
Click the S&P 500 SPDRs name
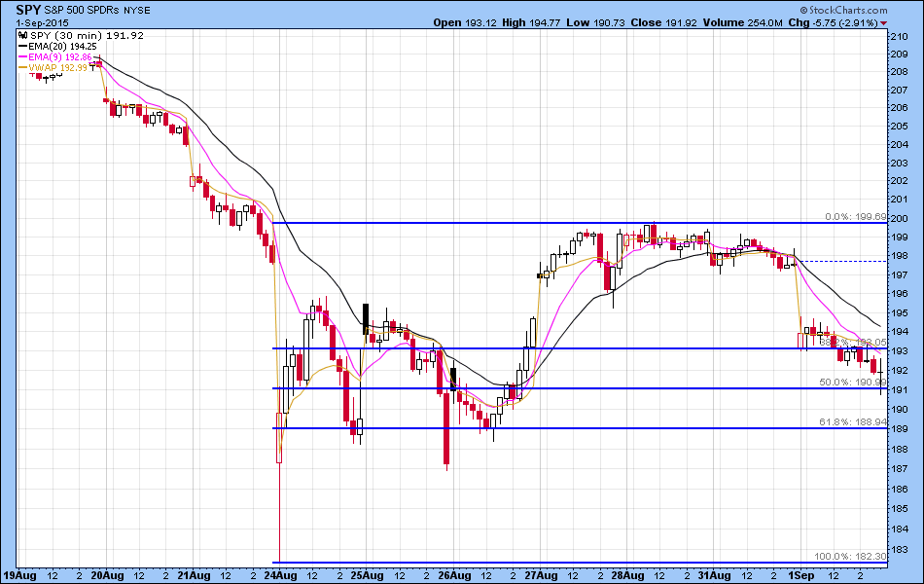point(82,11)
